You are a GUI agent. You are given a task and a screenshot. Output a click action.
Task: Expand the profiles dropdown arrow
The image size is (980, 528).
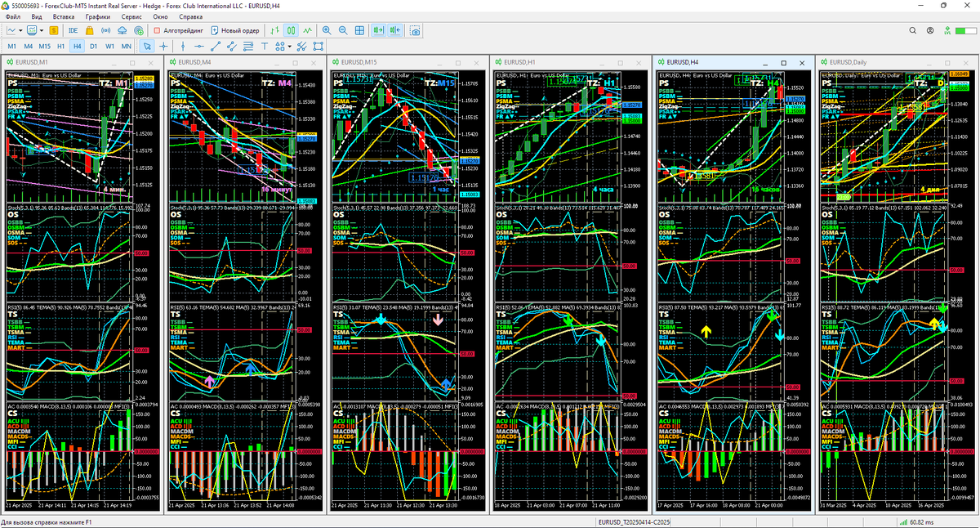point(42,30)
